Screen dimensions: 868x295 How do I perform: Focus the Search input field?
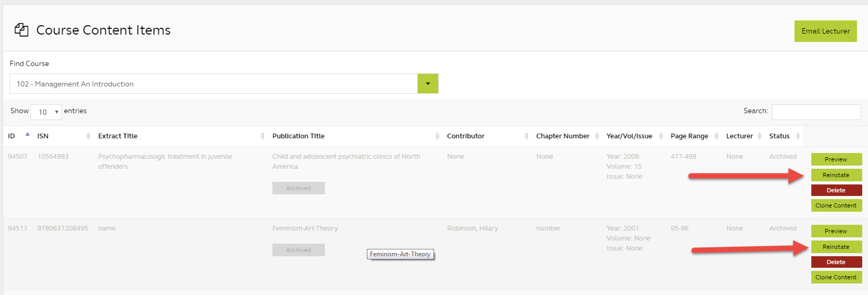click(x=816, y=112)
